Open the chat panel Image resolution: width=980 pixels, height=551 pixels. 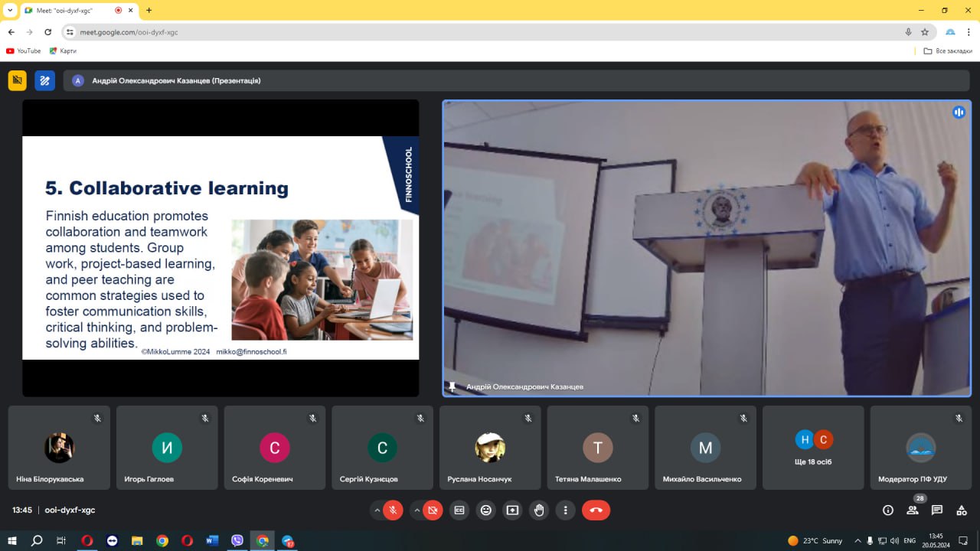click(x=937, y=510)
